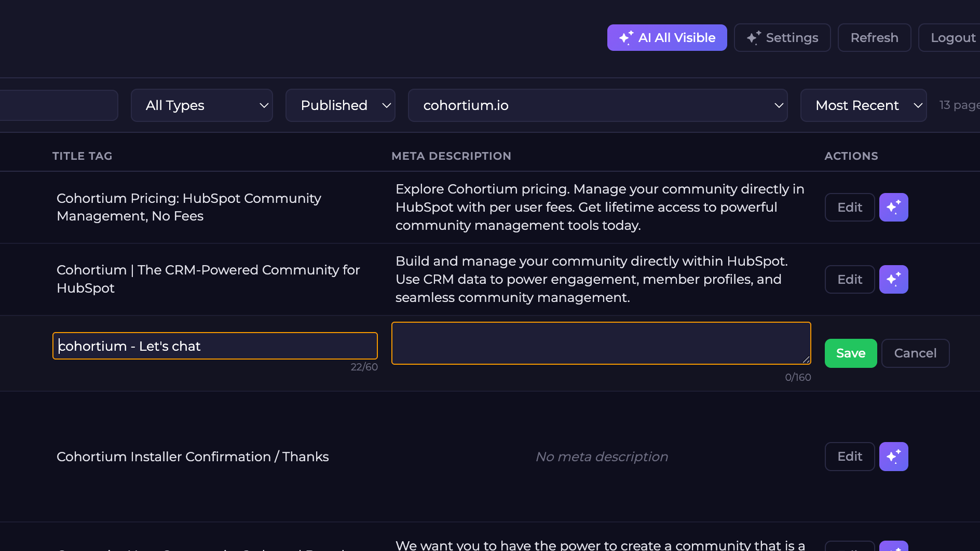This screenshot has height=551, width=980.
Task: Edit the CRM-Powered Community row
Action: [850, 280]
